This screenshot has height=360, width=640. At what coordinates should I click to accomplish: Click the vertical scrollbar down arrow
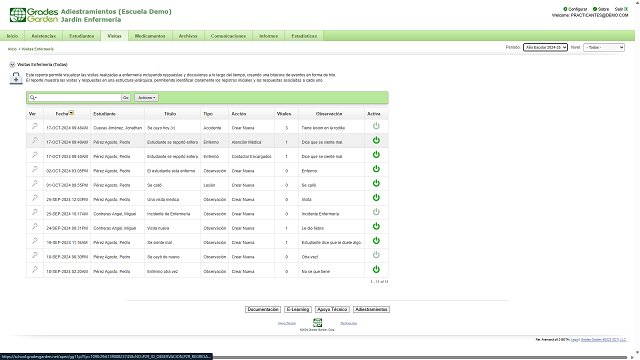click(x=637, y=352)
